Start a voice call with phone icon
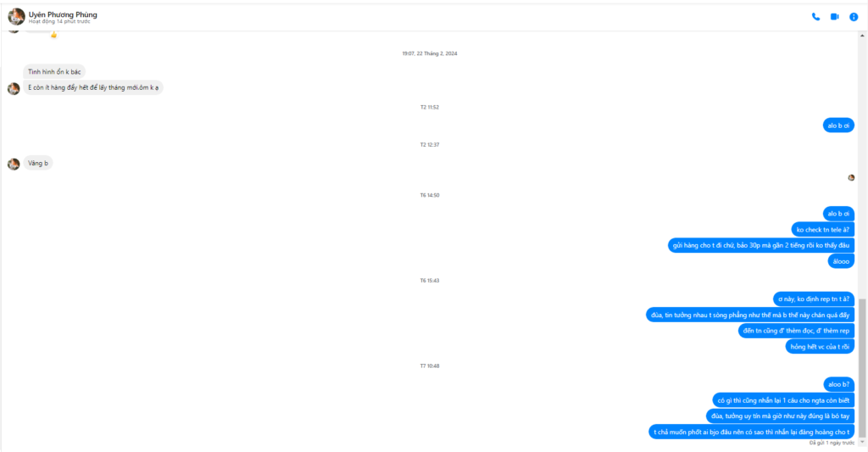 pyautogui.click(x=815, y=17)
